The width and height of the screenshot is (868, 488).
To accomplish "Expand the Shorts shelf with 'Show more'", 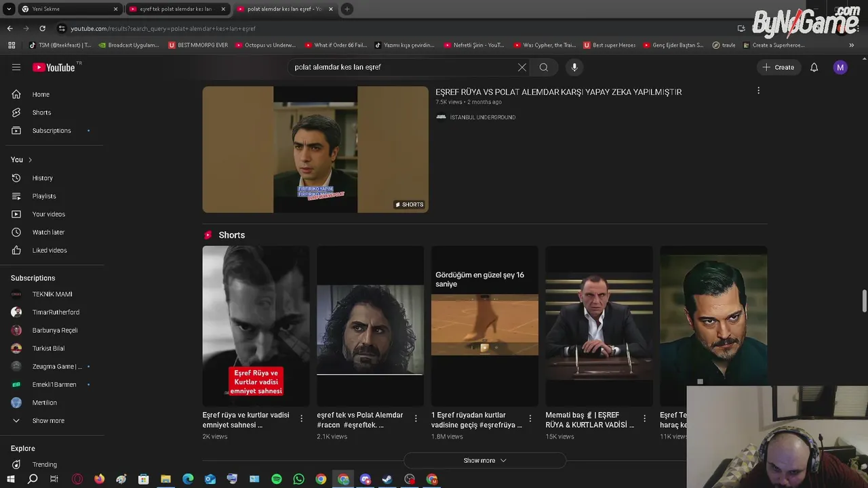I will pyautogui.click(x=485, y=460).
